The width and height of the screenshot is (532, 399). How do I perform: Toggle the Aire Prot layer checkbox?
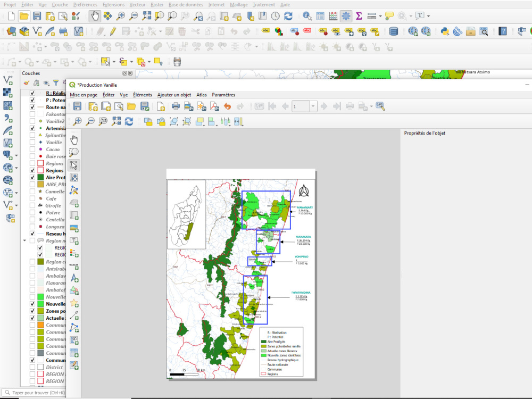click(32, 178)
